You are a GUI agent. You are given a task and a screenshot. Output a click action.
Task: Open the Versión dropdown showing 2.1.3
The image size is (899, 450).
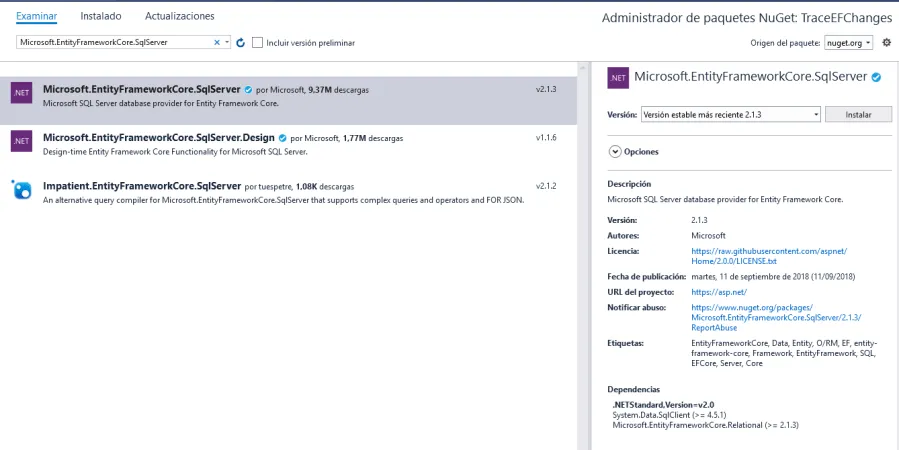pos(730,114)
